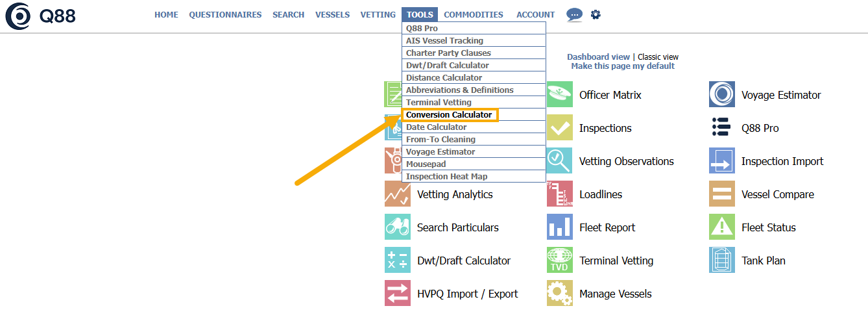Open the chat messages bubble icon
This screenshot has height=319, width=868.
(574, 14)
